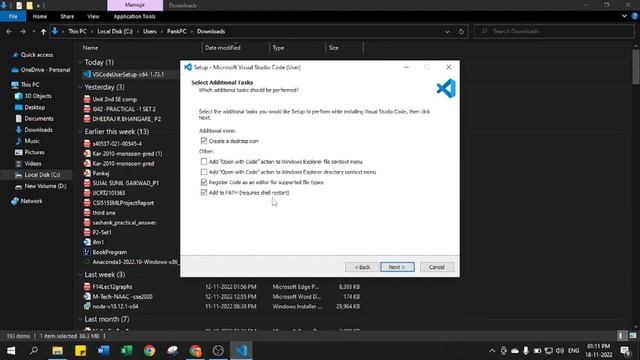640x360 pixels.
Task: Enable 'Open with Code' file context menu checkbox
Action: [204, 162]
